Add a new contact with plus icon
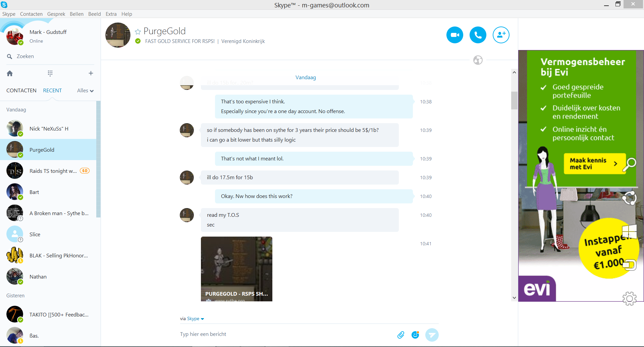 (91, 73)
